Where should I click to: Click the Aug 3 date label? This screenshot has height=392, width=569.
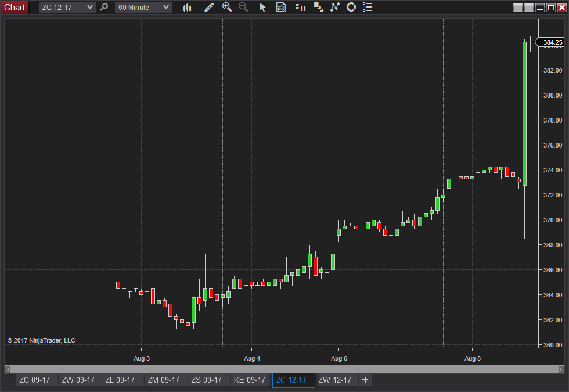click(142, 358)
